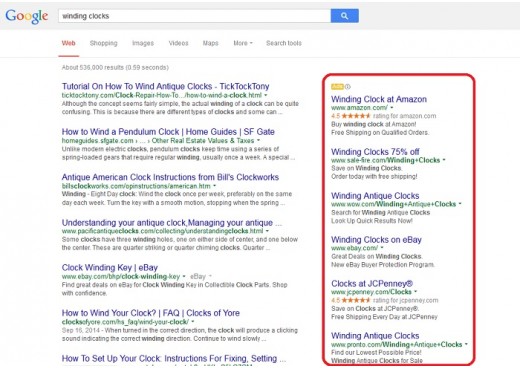Expand dropdown arrow beside sale-fire.com ad URL

coord(444,160)
